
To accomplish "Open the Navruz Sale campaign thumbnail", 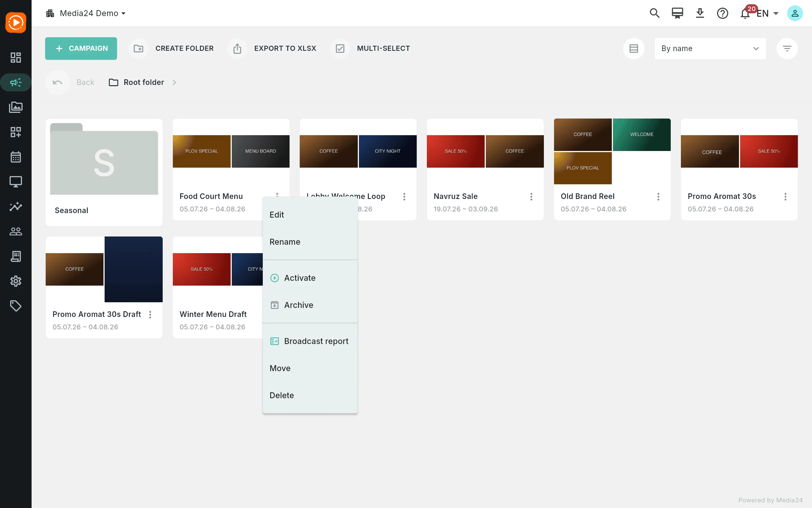I will [x=485, y=151].
